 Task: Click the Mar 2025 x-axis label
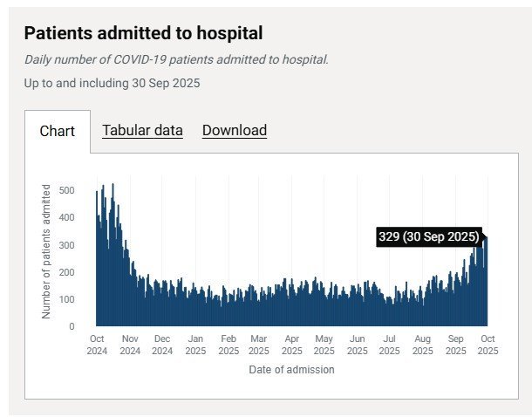click(259, 345)
